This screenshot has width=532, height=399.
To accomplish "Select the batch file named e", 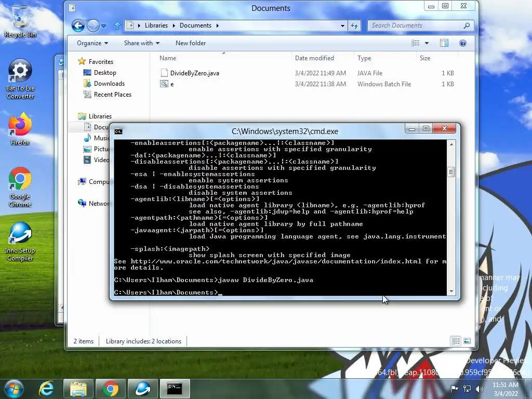I will 168,84.
